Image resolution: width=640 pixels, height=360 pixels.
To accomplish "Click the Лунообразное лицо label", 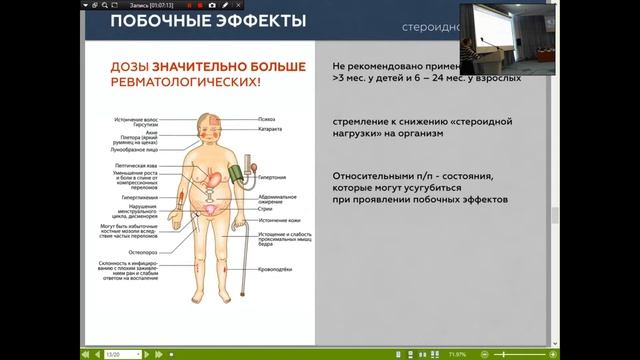I will tap(134, 150).
